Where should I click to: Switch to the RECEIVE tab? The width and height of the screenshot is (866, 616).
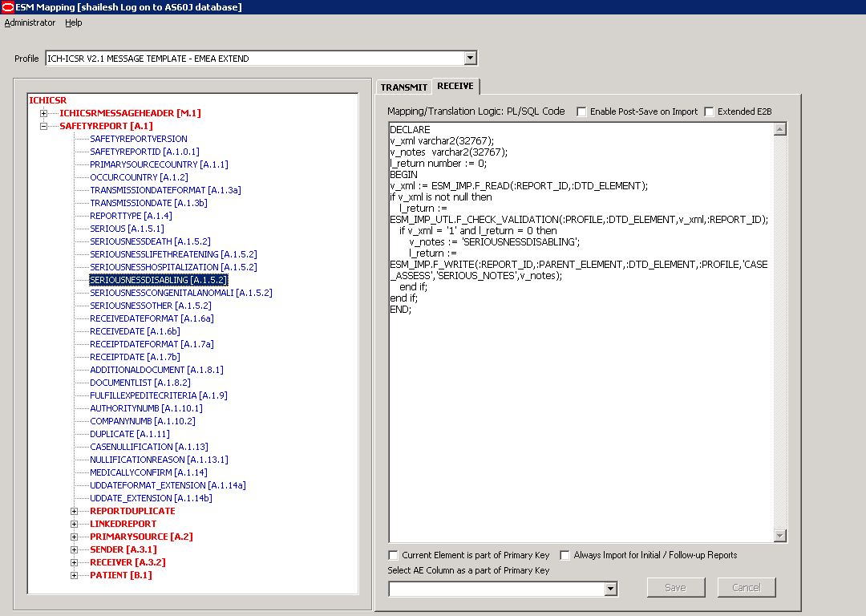[455, 86]
